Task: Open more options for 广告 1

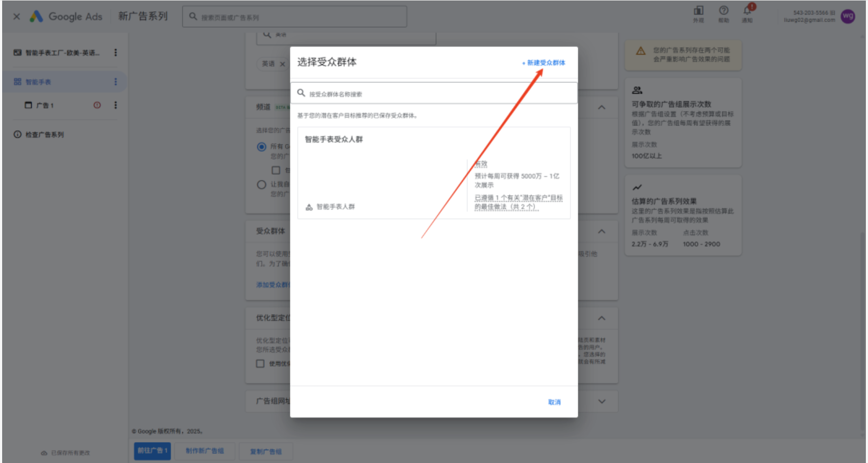Action: point(115,105)
